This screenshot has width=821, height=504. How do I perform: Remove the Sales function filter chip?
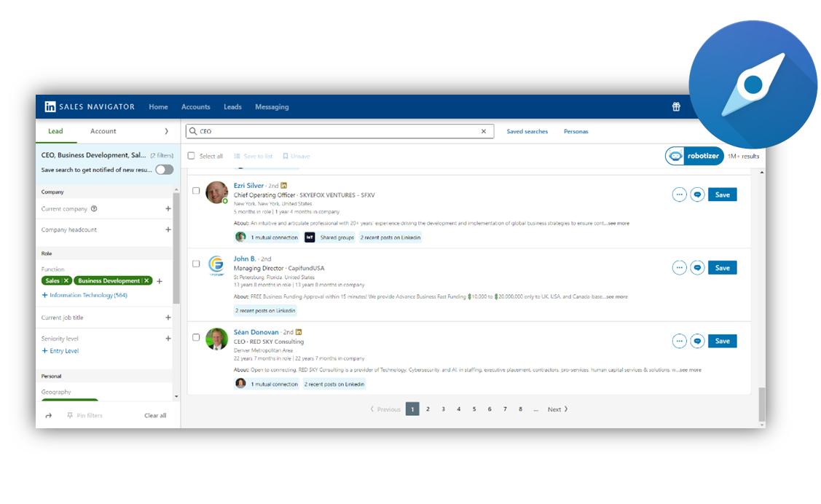pos(66,281)
